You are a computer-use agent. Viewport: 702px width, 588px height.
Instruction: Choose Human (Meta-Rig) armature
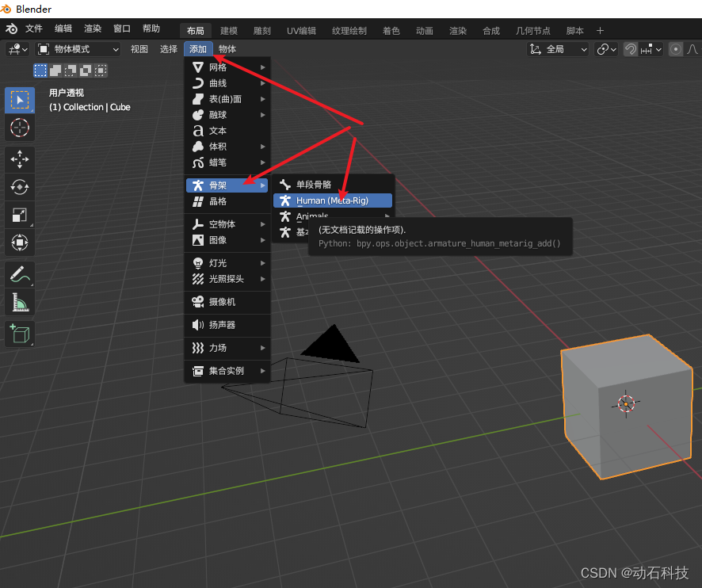[x=333, y=200]
